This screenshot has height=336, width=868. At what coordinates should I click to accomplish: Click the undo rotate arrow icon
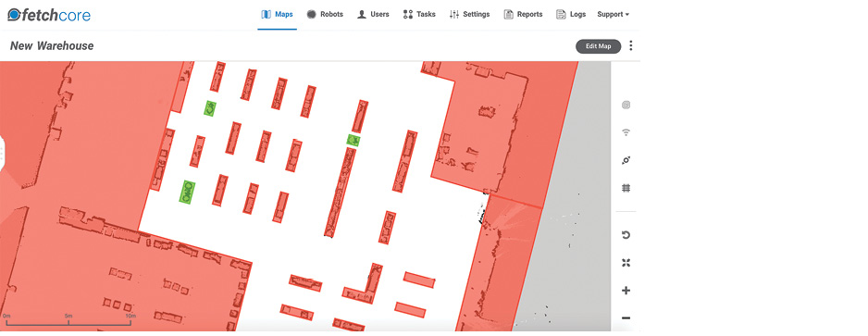(626, 235)
